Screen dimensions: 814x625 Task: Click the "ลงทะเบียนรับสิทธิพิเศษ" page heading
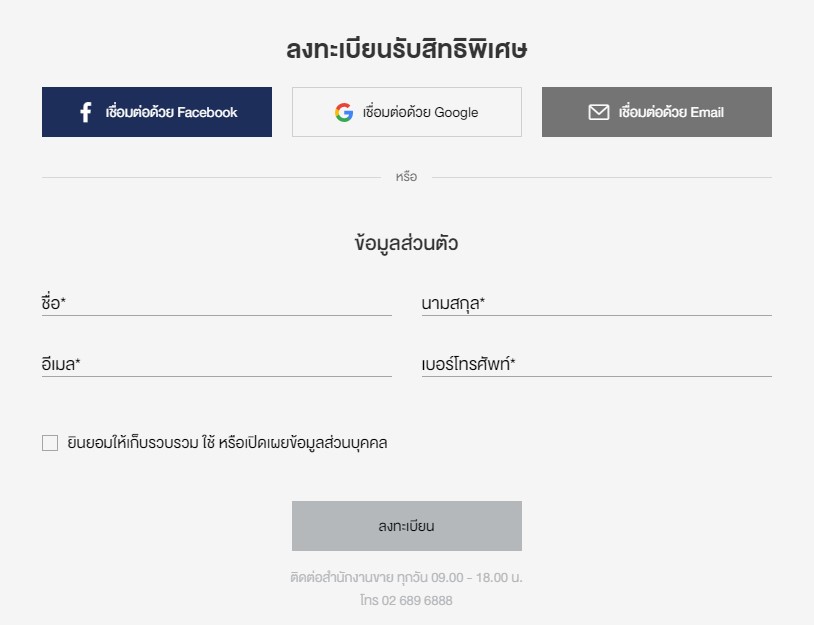(406, 49)
